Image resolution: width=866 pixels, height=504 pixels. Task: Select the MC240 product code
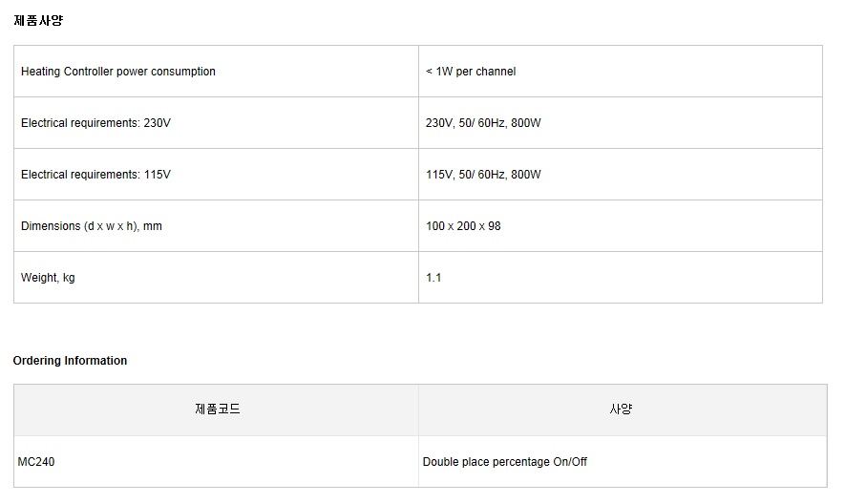pyautogui.click(x=36, y=461)
